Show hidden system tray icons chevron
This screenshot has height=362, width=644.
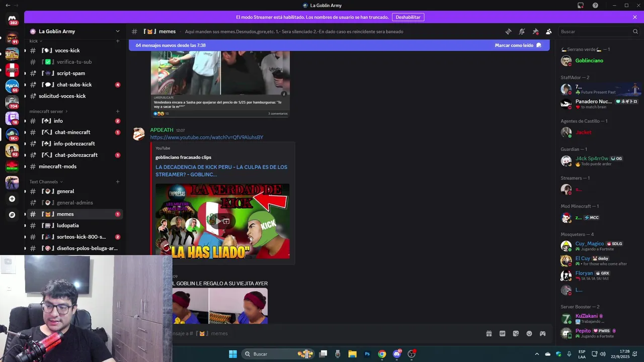[x=537, y=354]
